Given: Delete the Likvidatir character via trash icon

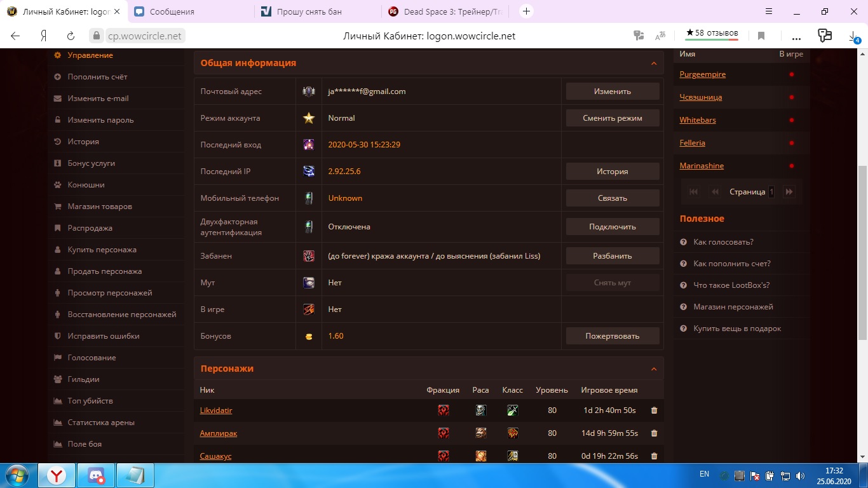Looking at the screenshot, I should [x=654, y=410].
